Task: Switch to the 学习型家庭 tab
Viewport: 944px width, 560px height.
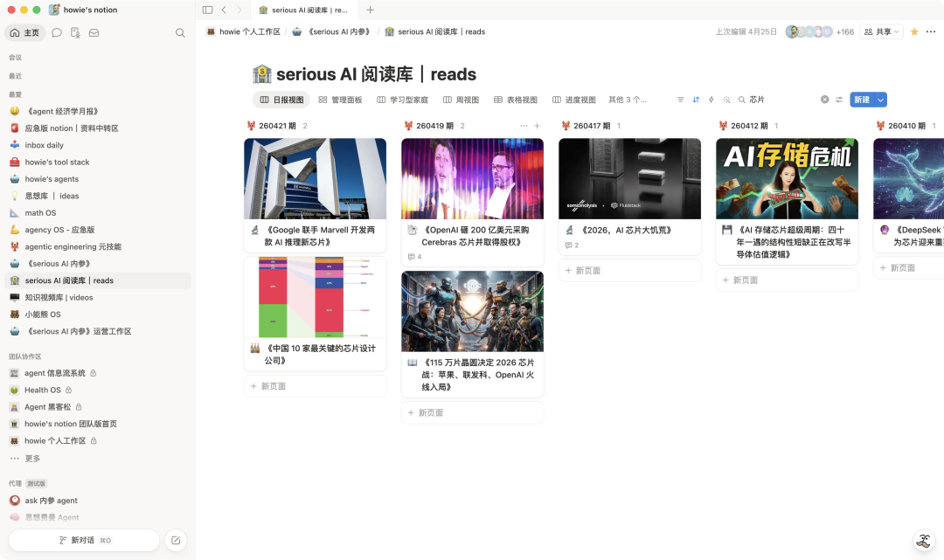Action: (x=402, y=100)
